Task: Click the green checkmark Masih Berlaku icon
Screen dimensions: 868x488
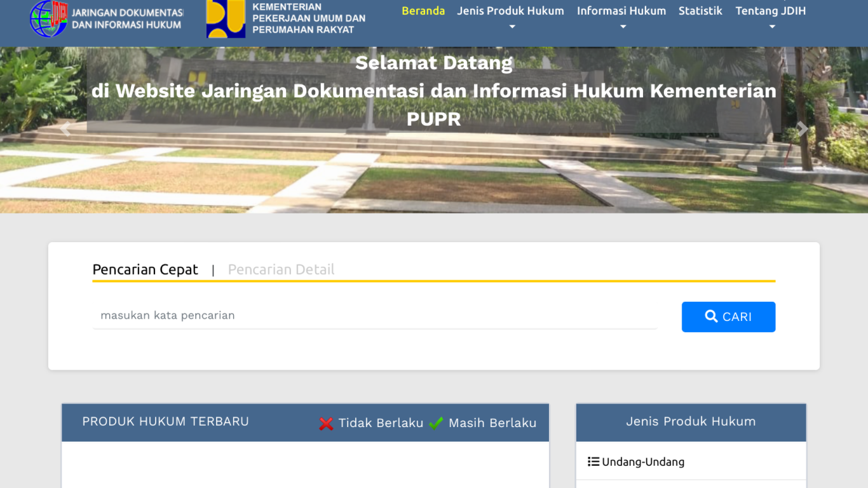Action: (x=436, y=423)
